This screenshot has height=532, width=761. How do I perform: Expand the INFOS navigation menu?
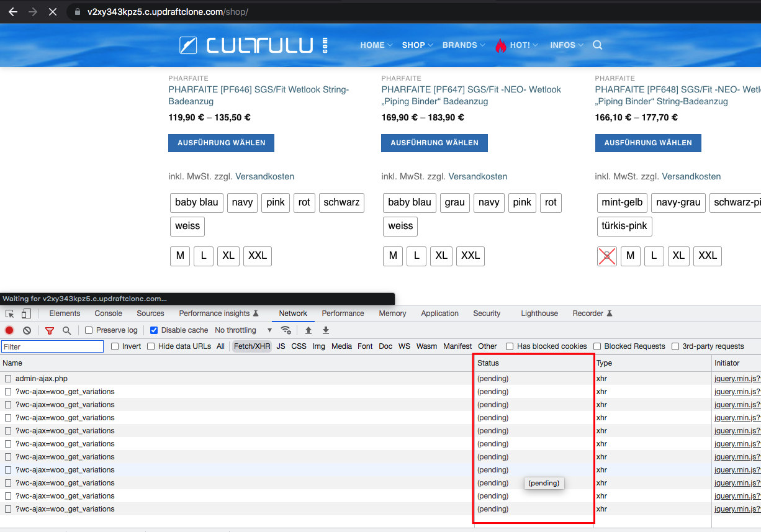(x=567, y=45)
